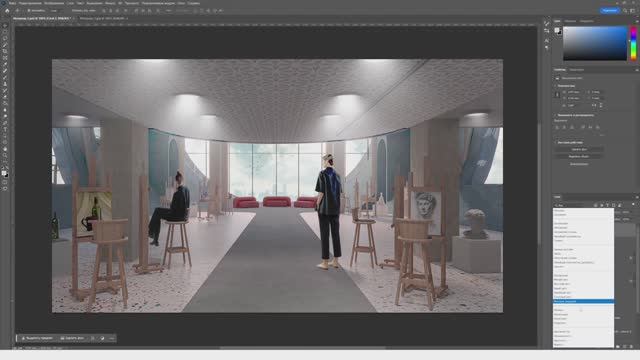This screenshot has width=640, height=360.
Task: Click the pixel layer filter icon in Layers
Action: pyautogui.click(x=596, y=205)
